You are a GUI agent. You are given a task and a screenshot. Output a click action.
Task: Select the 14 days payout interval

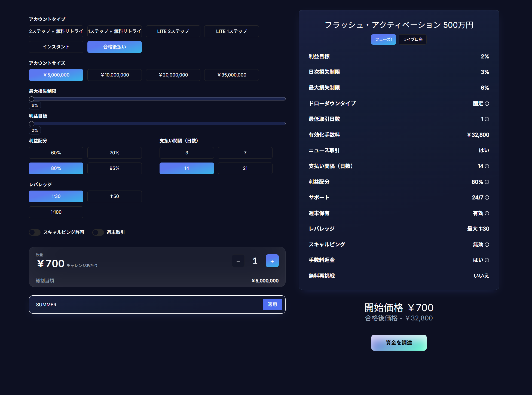(186, 168)
